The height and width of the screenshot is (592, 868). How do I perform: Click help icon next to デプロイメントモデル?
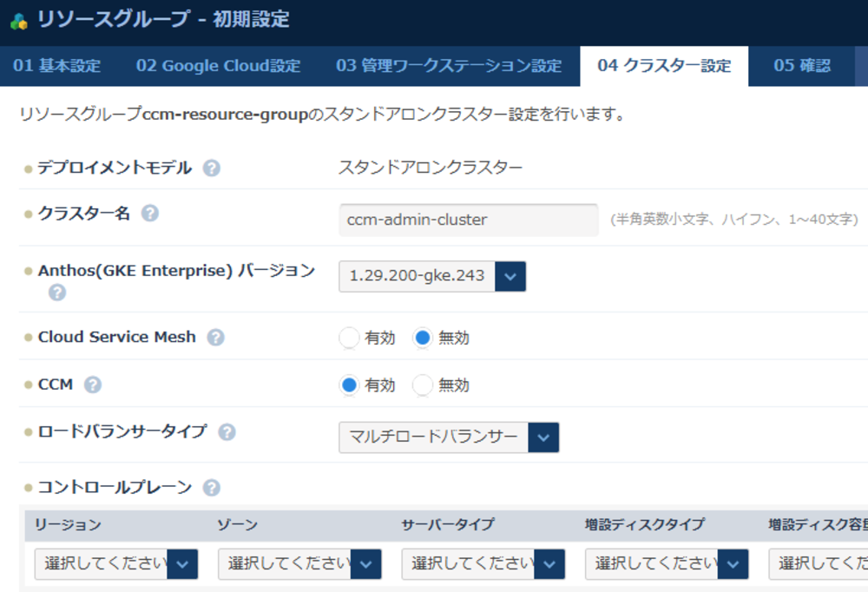pos(211,168)
